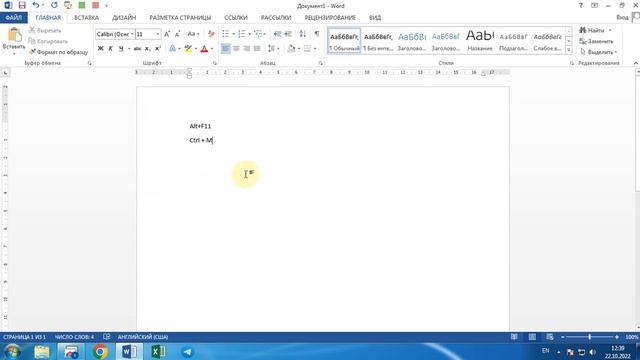Undo the last action
Image resolution: width=640 pixels, height=360 pixels.
tap(36, 5)
